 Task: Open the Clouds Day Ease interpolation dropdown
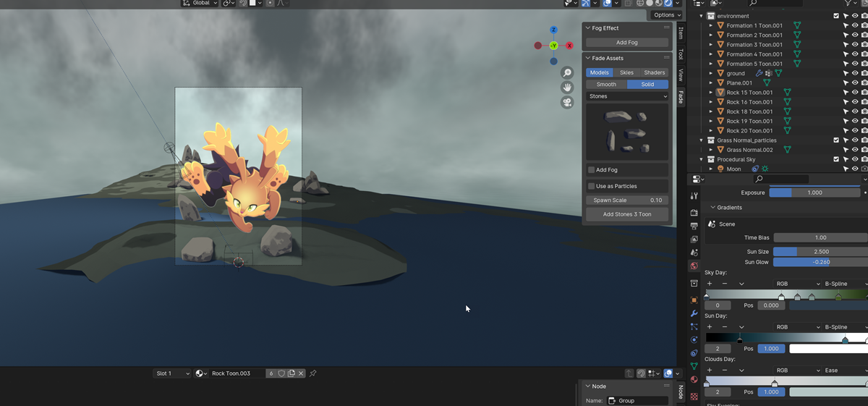tap(845, 371)
